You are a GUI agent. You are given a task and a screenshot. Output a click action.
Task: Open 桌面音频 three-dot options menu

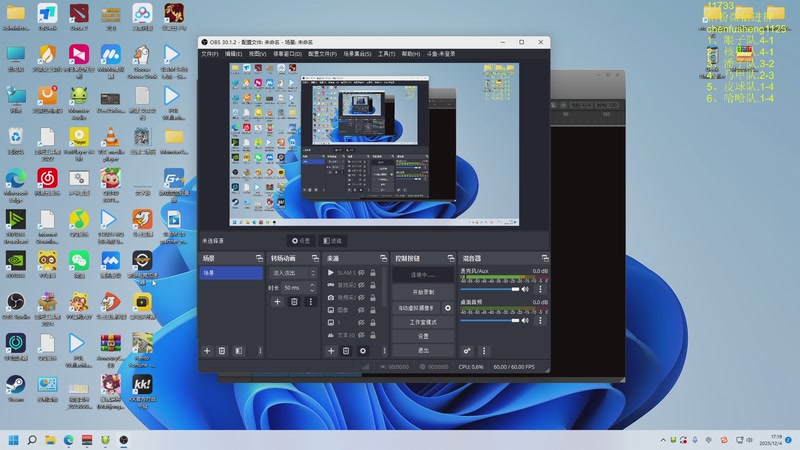click(541, 320)
